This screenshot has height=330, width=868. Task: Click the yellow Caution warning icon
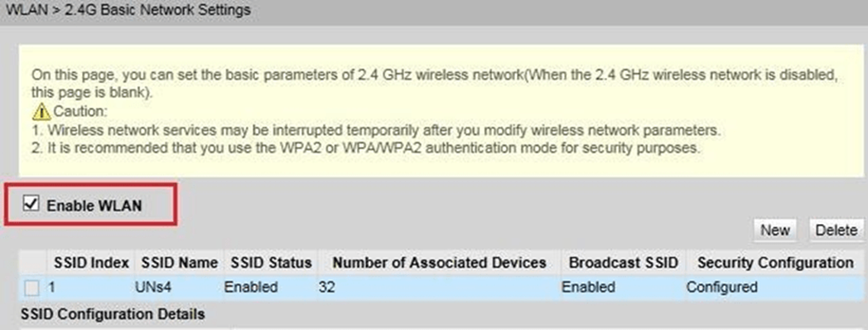[41, 112]
